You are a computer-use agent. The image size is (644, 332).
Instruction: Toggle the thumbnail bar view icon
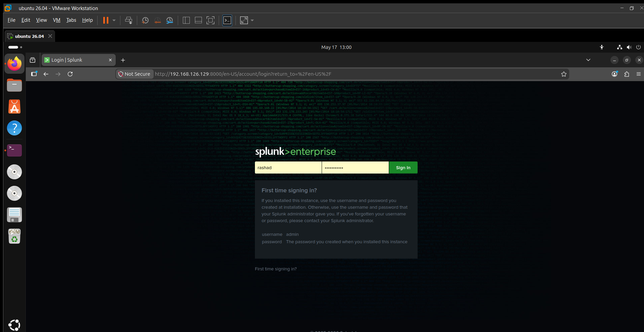coord(198,20)
